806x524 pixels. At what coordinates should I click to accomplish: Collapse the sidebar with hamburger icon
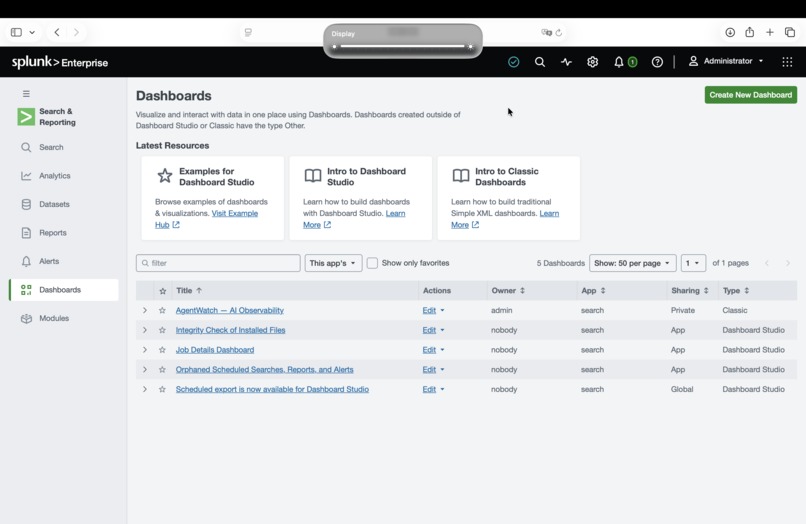26,94
